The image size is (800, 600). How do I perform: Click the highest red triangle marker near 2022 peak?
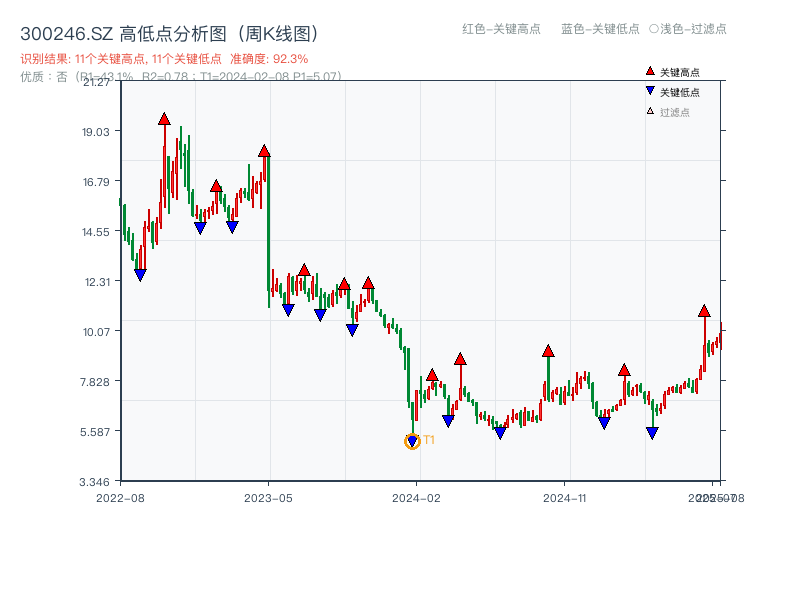[163, 117]
